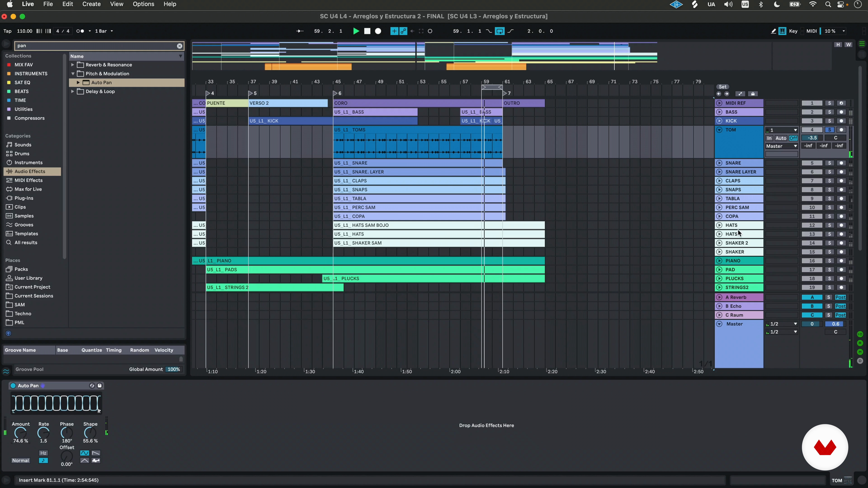The image size is (868, 488).
Task: Select random stepped waveform in Auto Pan
Action: pos(96,460)
